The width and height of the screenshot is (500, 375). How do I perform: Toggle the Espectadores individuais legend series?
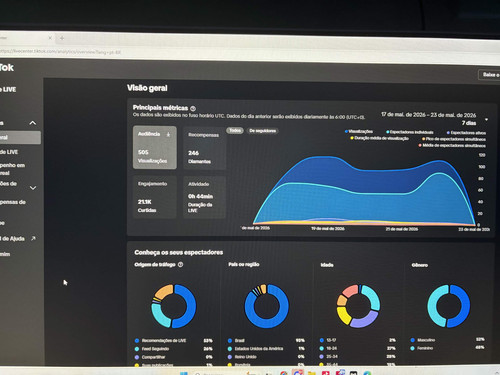[x=410, y=132]
